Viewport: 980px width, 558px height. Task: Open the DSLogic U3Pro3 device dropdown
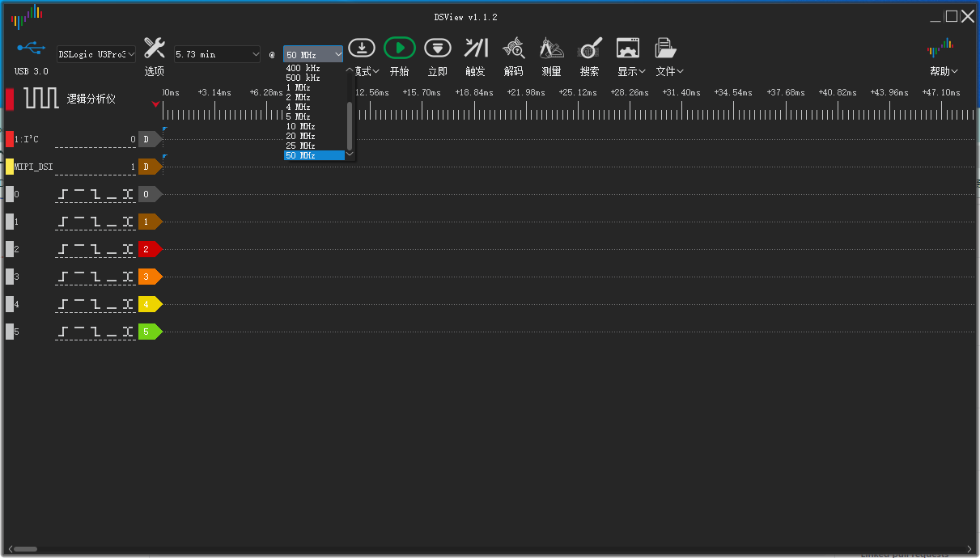pyautogui.click(x=96, y=53)
